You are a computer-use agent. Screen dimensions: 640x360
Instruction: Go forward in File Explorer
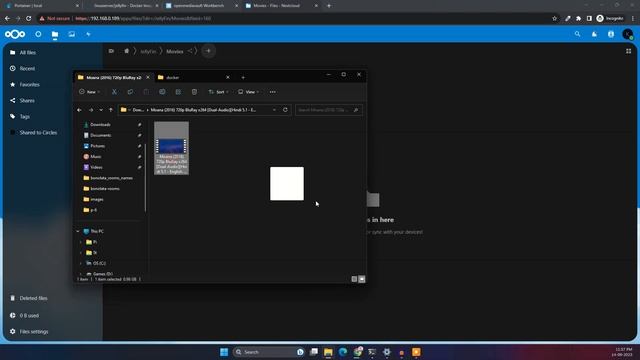[91, 110]
